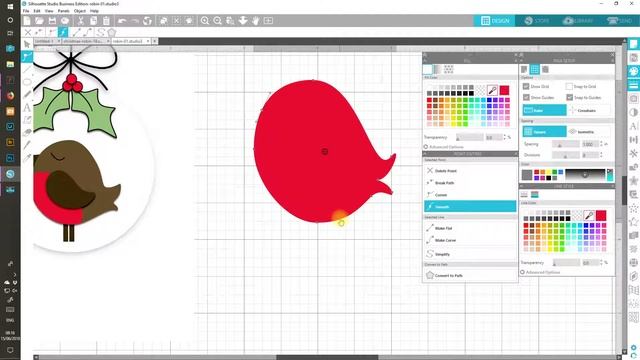Pick the fill color eyedropper
The width and height of the screenshot is (640, 360).
tap(492, 90)
